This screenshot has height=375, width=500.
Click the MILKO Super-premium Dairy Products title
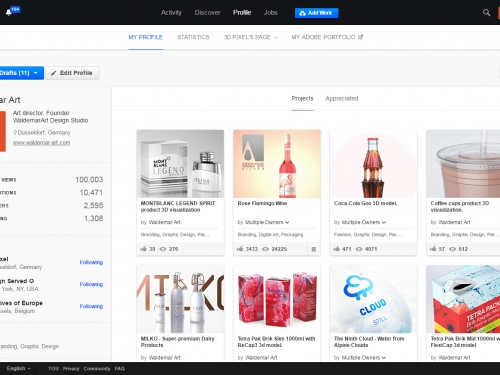178,342
